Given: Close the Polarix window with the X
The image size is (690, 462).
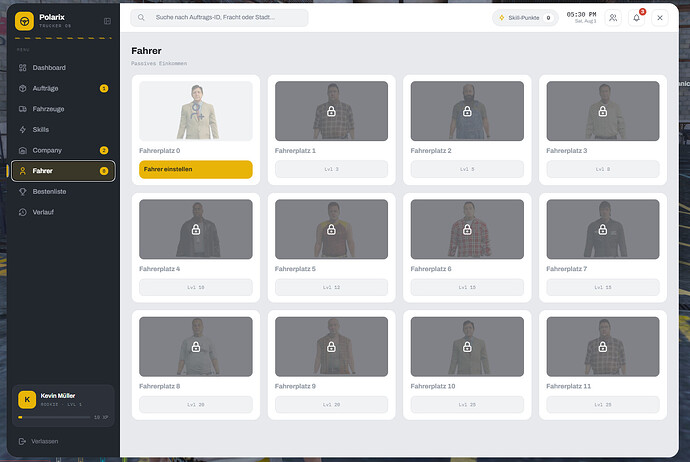Looking at the screenshot, I should click(660, 18).
